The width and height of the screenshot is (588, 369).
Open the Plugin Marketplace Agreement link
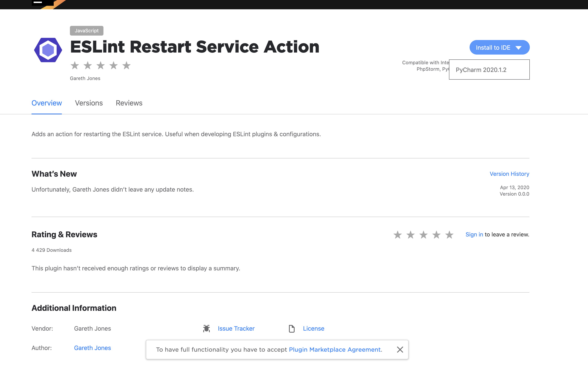tap(335, 349)
